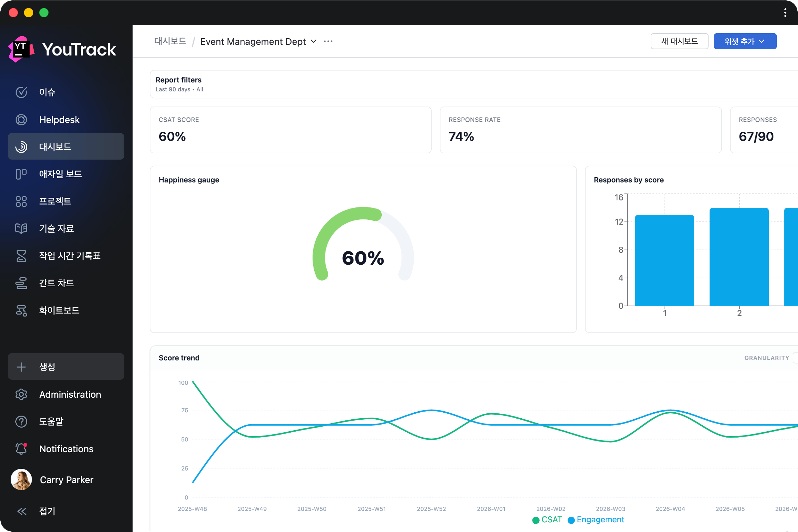798x532 pixels.
Task: Click the YouTrack logo icon
Action: pyautogui.click(x=21, y=49)
